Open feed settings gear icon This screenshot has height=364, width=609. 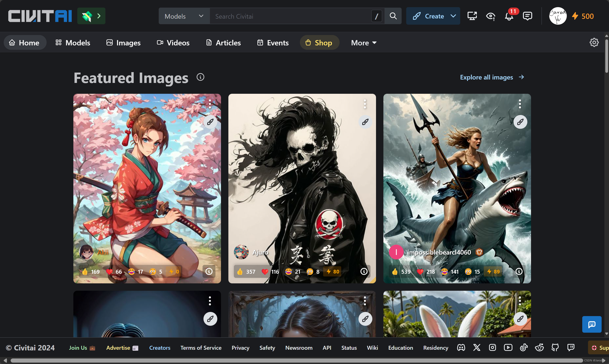[x=594, y=42]
